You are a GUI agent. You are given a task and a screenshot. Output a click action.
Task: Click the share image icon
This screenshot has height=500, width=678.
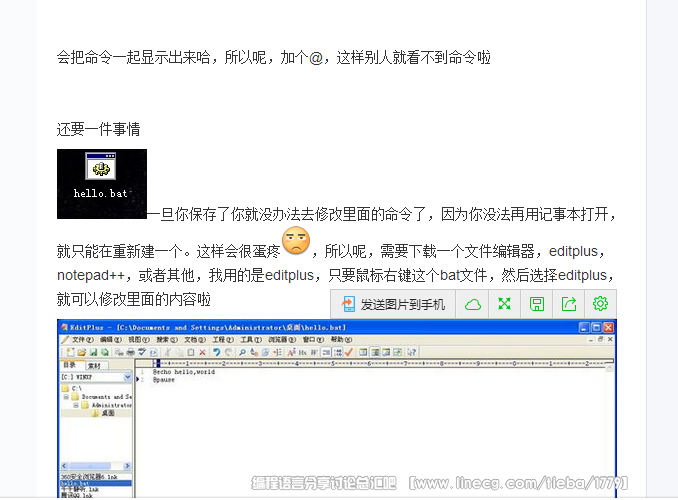(569, 304)
